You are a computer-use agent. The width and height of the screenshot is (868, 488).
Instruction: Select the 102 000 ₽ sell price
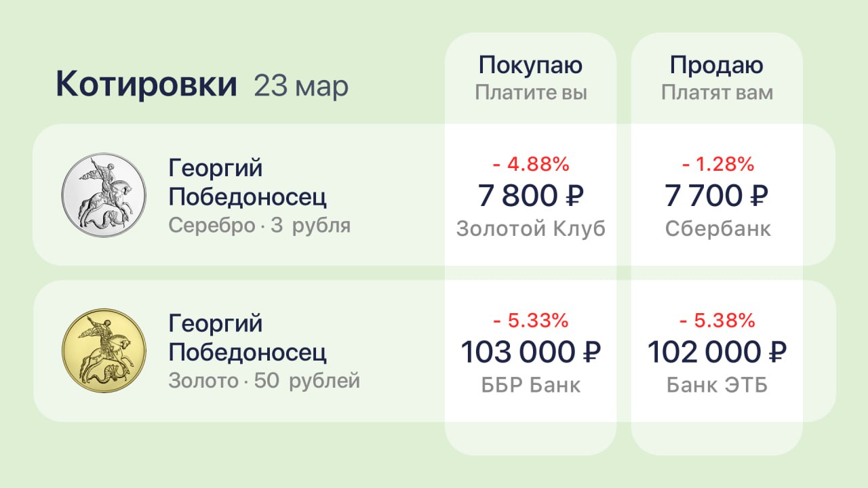click(717, 352)
